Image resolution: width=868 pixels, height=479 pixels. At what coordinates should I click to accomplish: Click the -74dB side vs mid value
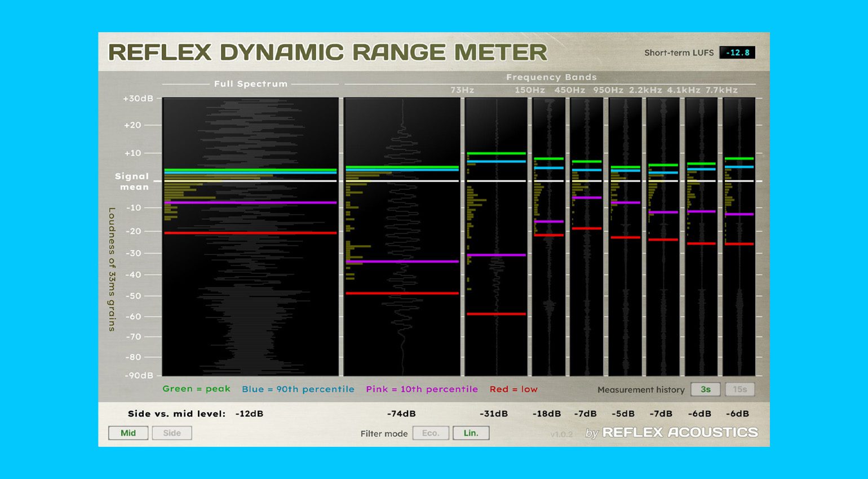click(401, 414)
